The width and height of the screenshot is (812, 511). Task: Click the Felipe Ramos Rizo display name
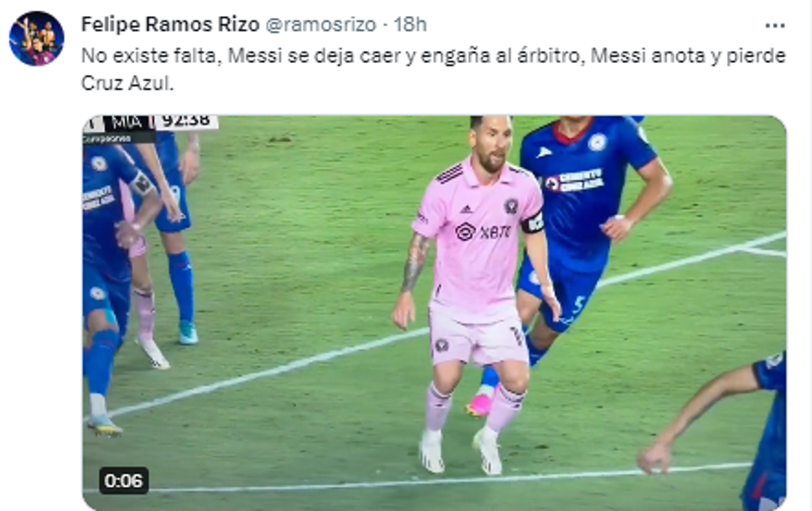click(170, 25)
